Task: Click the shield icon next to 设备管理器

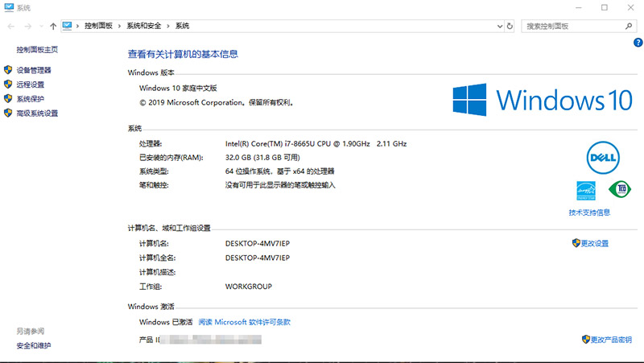Action: pyautogui.click(x=8, y=70)
